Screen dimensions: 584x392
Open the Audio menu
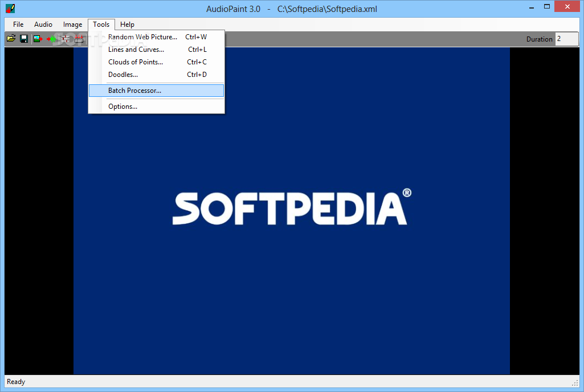coord(43,24)
